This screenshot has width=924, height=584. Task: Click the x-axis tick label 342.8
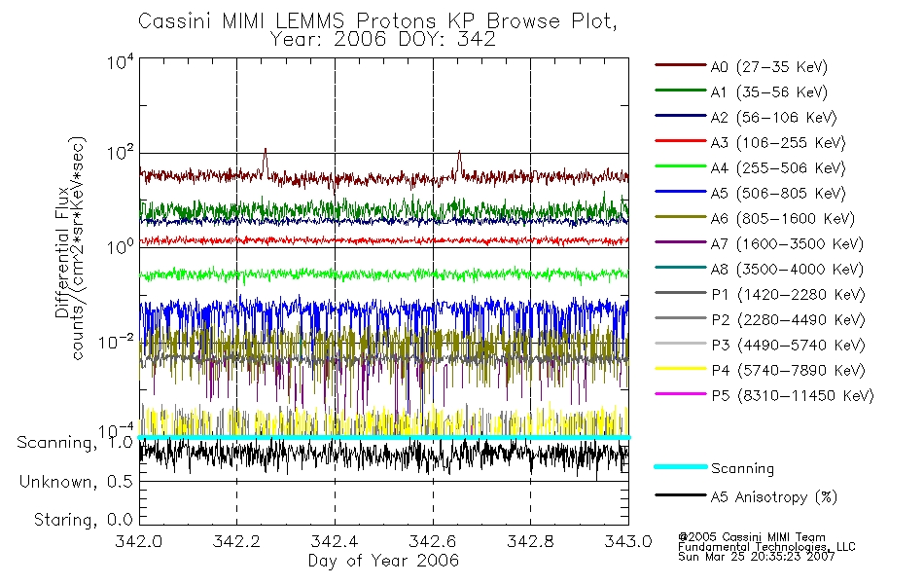pyautogui.click(x=530, y=541)
